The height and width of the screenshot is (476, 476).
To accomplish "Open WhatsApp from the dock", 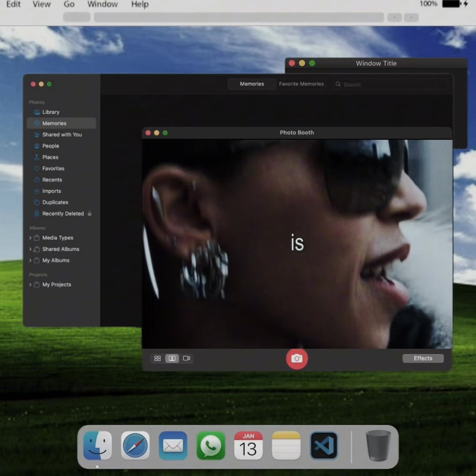I will 211,445.
